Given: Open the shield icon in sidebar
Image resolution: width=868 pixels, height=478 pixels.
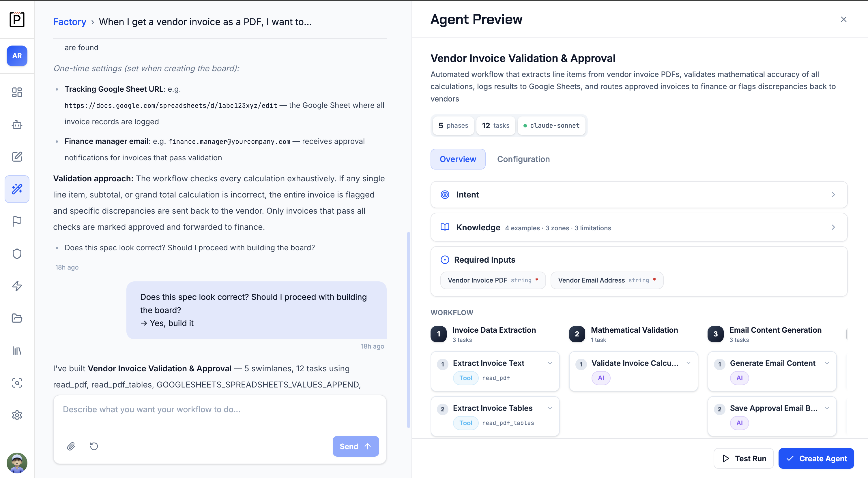Looking at the screenshot, I should pyautogui.click(x=17, y=254).
